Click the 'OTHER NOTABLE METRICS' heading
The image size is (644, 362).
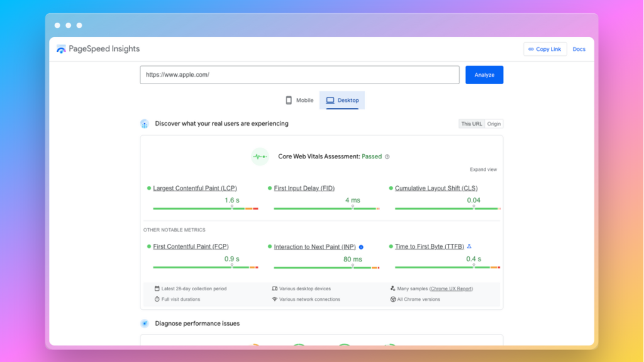174,230
